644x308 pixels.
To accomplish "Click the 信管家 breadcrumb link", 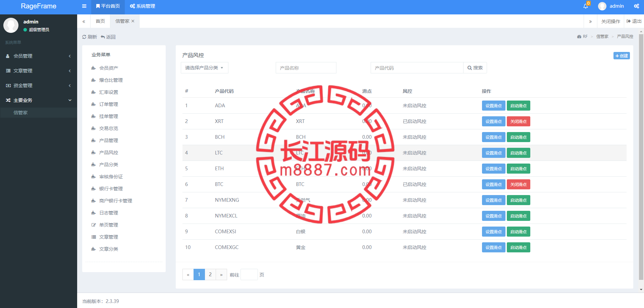I will click(x=602, y=37).
